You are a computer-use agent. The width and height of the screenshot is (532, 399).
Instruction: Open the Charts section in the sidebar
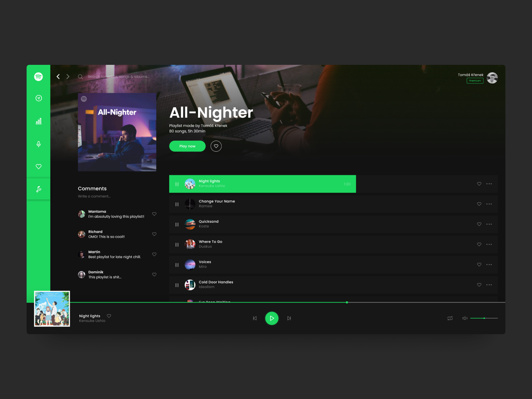[39, 121]
